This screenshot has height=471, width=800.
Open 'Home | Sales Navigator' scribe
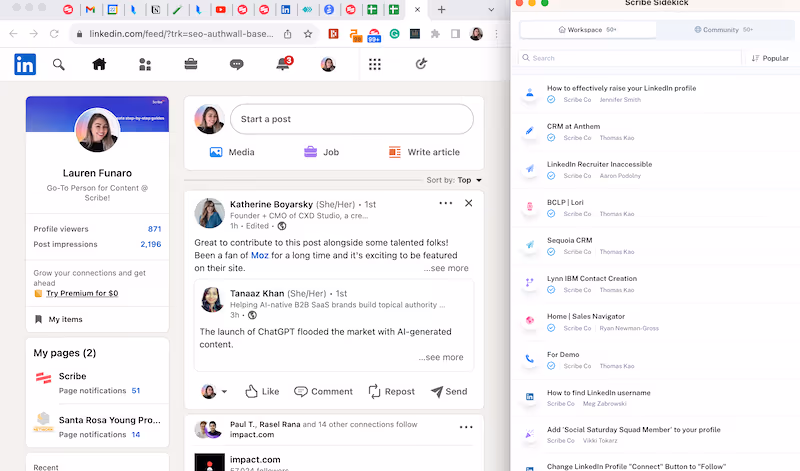(586, 316)
